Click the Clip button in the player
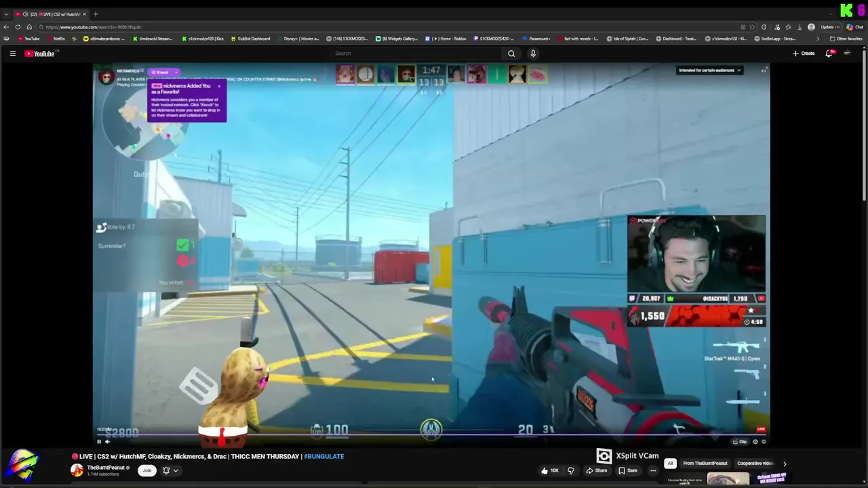Image resolution: width=868 pixels, height=488 pixels. click(740, 442)
